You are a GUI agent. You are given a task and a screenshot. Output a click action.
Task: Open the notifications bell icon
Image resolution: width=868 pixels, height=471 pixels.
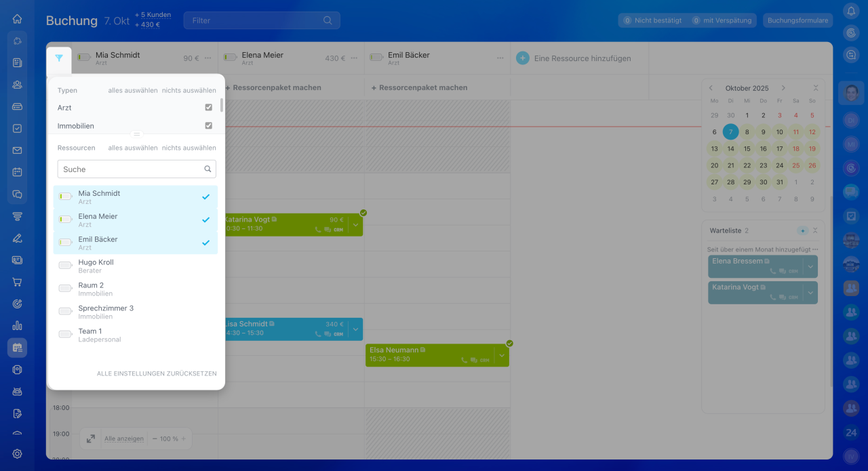click(851, 10)
